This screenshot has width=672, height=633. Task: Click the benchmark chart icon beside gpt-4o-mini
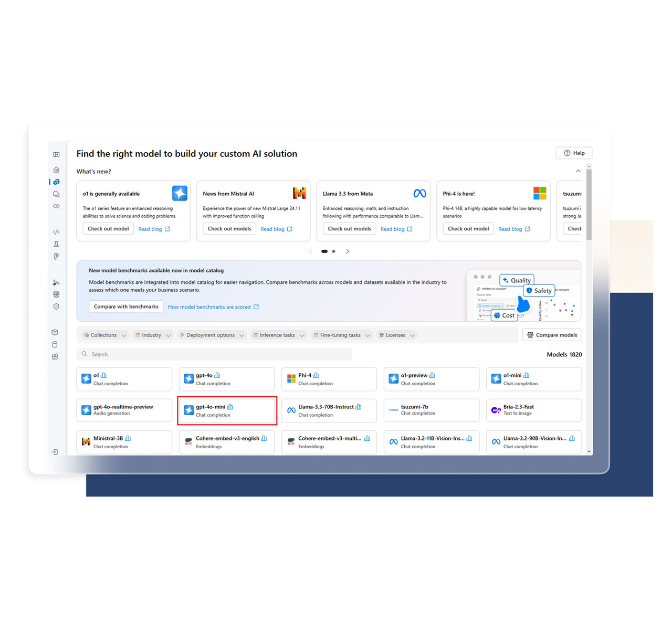coord(230,407)
